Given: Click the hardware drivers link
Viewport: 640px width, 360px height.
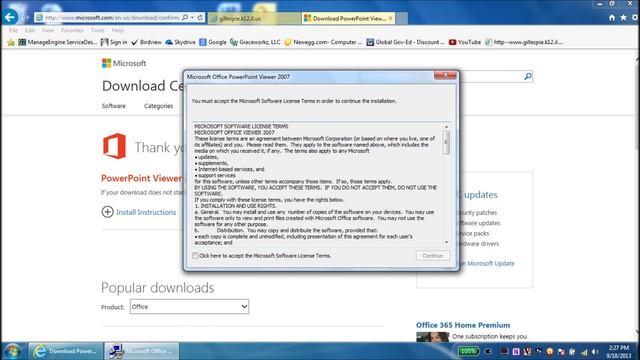Looking at the screenshot, I should tap(478, 244).
